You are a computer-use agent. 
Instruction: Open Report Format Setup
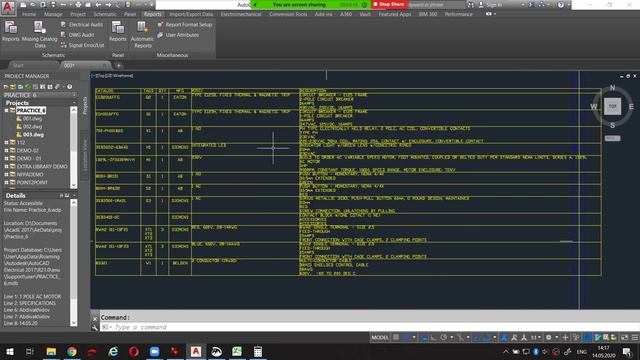point(184,24)
